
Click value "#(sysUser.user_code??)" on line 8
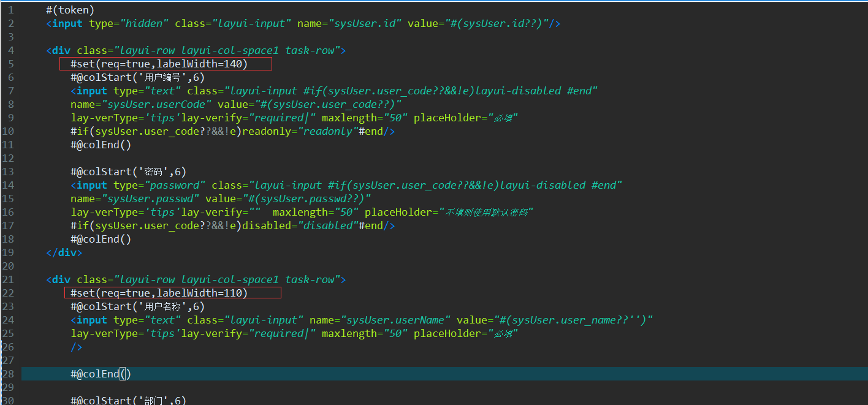328,104
